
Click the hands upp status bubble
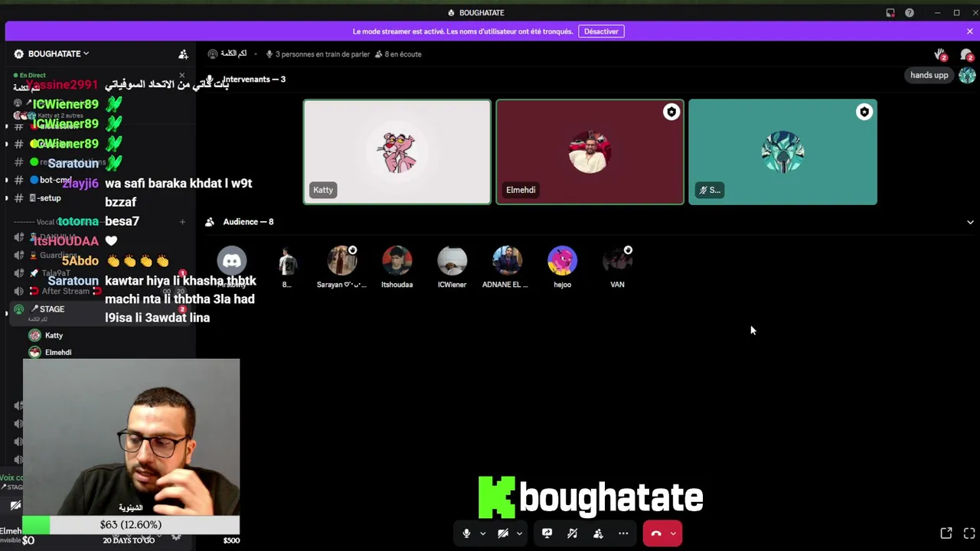click(929, 75)
